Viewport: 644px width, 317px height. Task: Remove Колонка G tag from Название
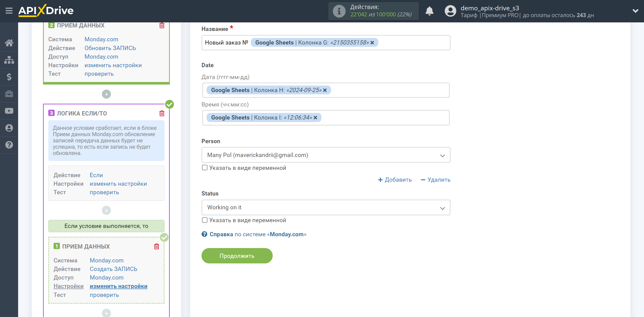tap(372, 43)
